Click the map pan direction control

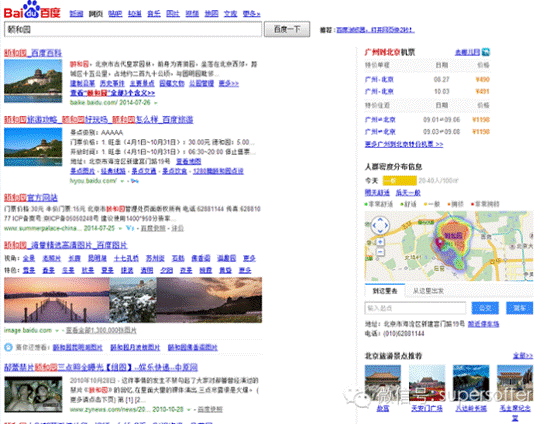coord(380,226)
